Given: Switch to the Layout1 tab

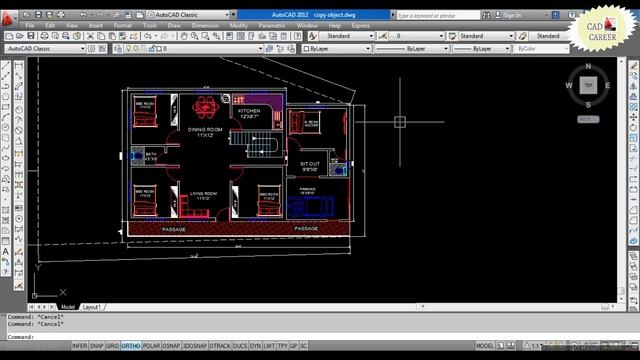Looking at the screenshot, I should tap(92, 307).
